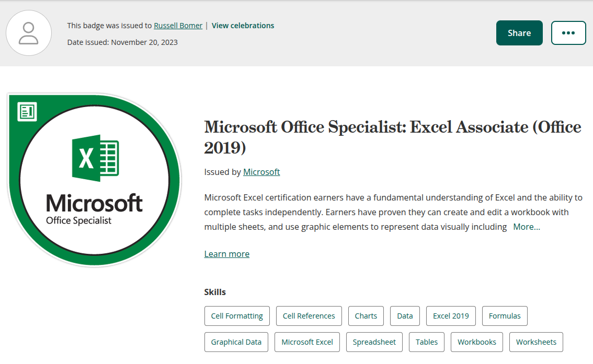
Task: Select the Workbooks skill tag
Action: tap(477, 342)
